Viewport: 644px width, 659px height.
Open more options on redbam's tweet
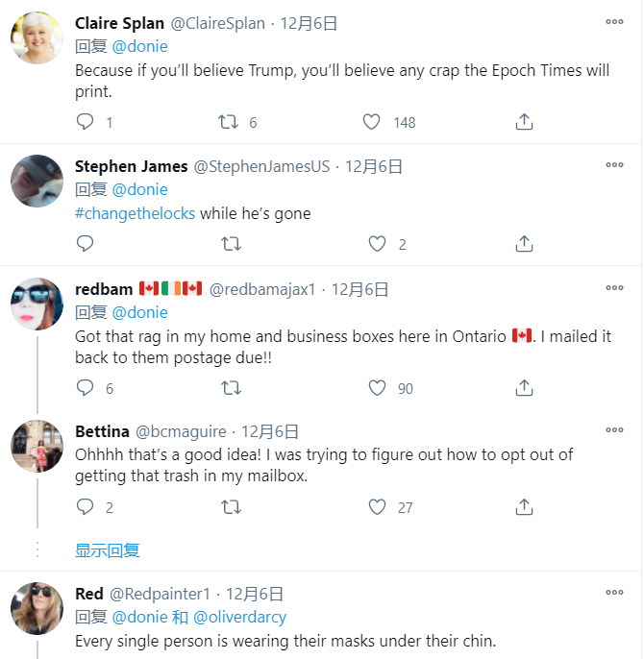click(614, 287)
